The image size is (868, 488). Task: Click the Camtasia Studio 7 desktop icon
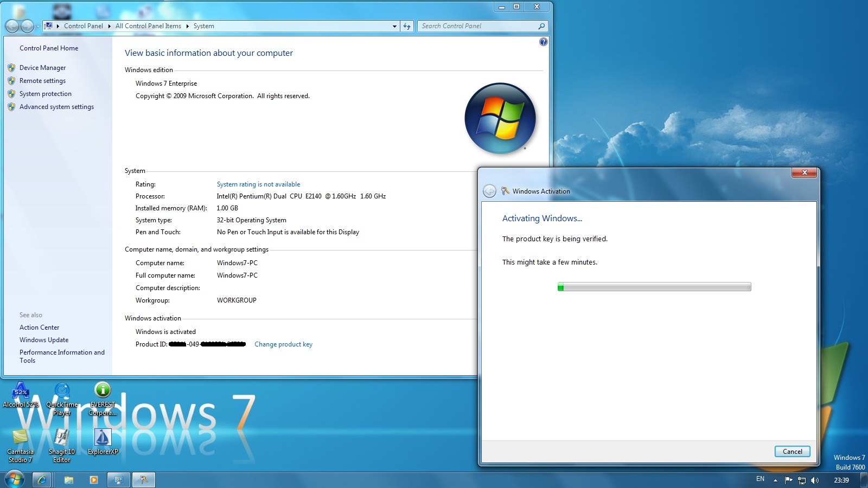coord(21,446)
